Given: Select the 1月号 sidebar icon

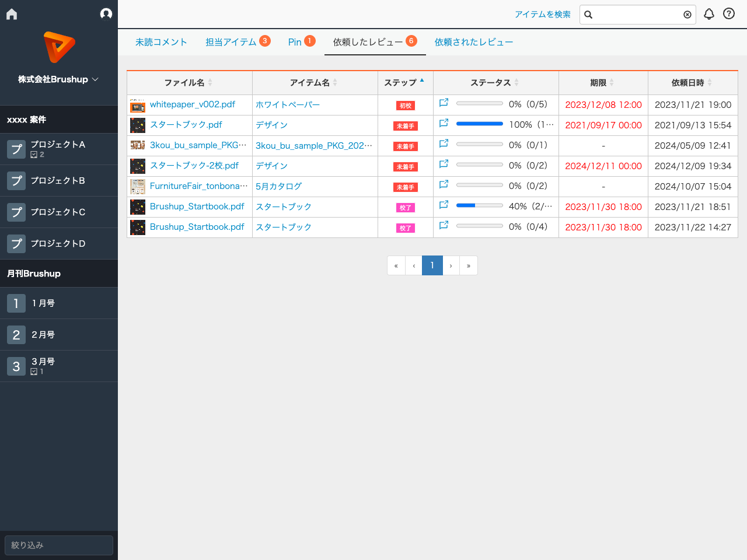Looking at the screenshot, I should pos(16,303).
